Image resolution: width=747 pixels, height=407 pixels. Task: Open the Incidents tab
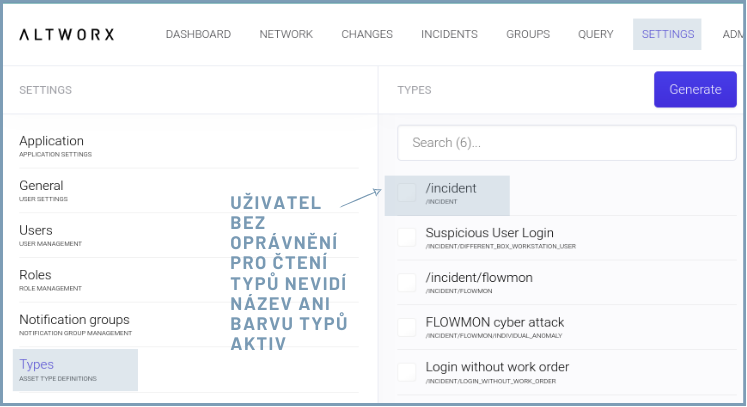(x=449, y=34)
